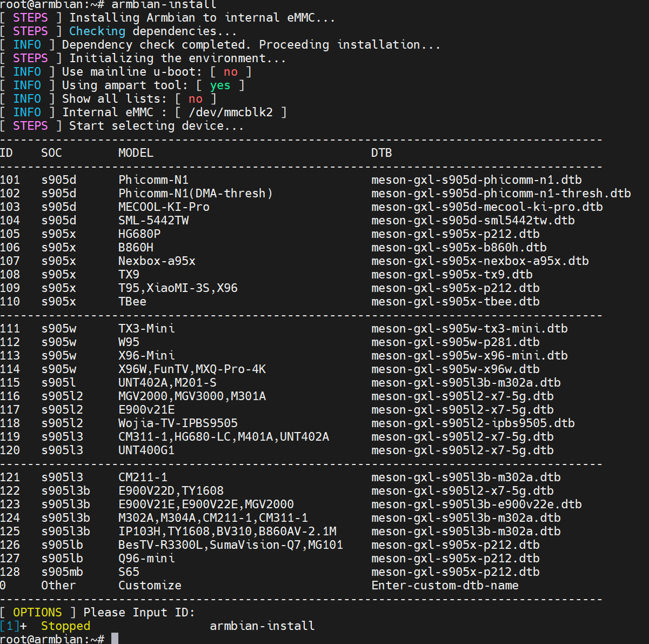The image size is (649, 644).
Task: Click "meson-gxl-s905x-b860h.dtb"
Action: point(459,248)
